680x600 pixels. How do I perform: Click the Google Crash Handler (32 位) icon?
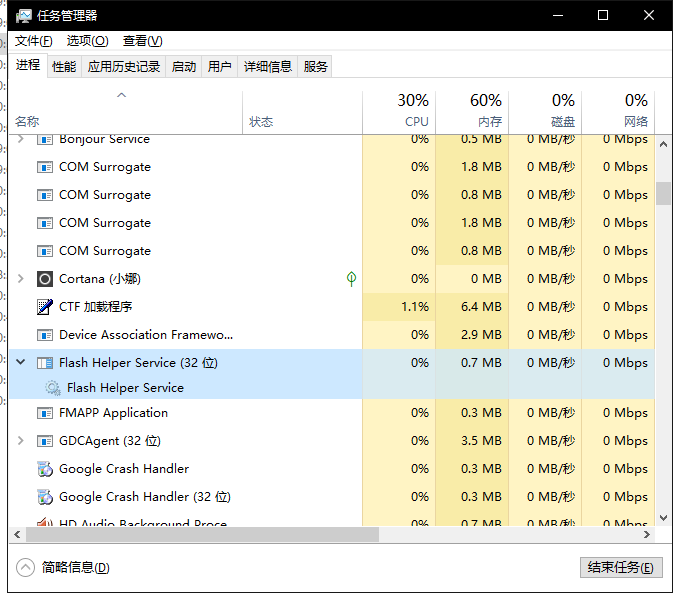pyautogui.click(x=45, y=497)
